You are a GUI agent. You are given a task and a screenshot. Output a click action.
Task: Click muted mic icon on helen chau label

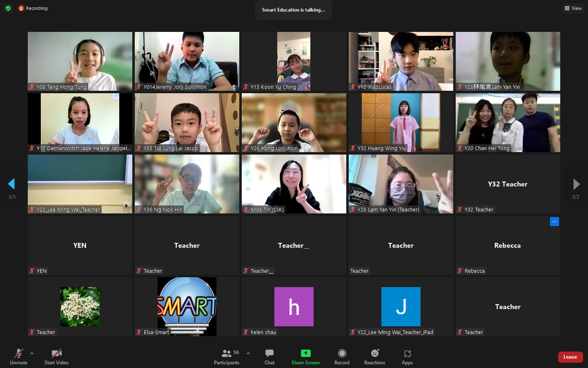pyautogui.click(x=246, y=332)
